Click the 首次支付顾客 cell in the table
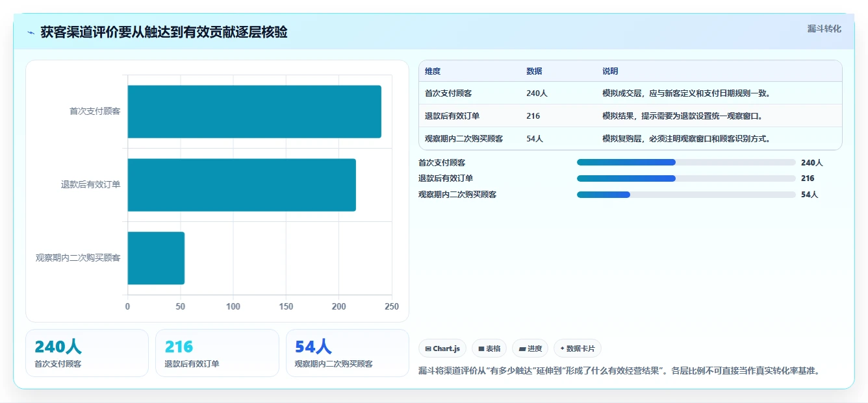 coord(448,93)
